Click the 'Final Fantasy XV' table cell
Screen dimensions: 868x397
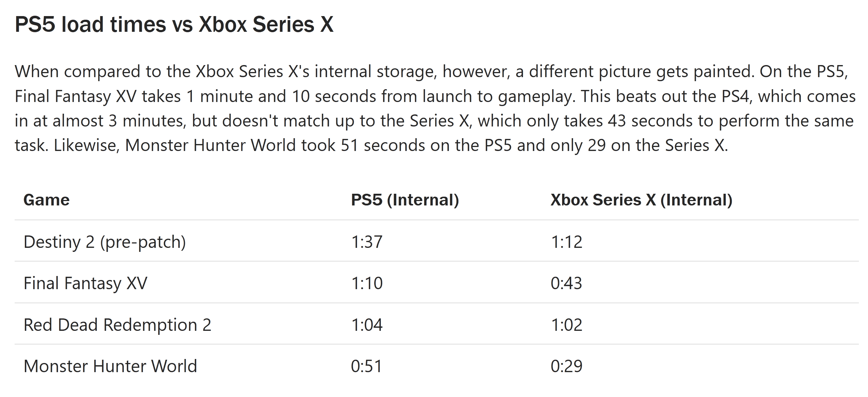[86, 283]
